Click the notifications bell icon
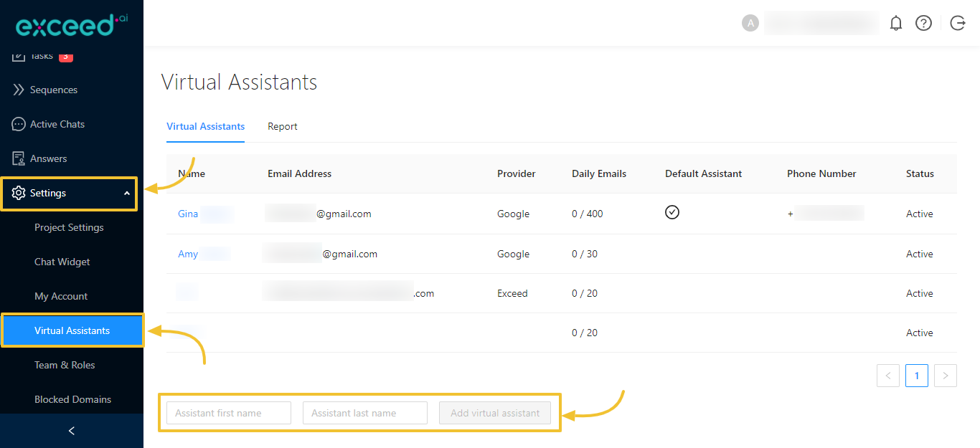This screenshot has width=980, height=448. [895, 23]
